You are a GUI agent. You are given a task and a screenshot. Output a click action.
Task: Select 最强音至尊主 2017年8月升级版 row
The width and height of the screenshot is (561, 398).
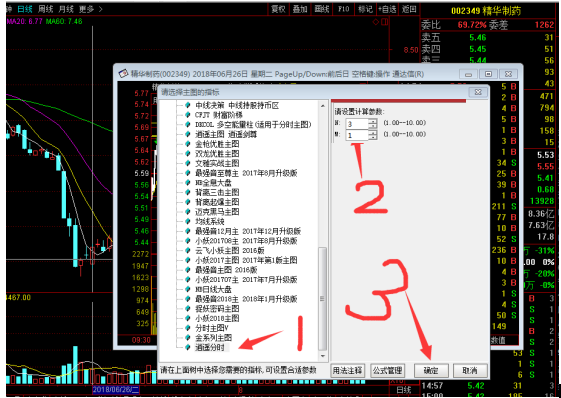[x=246, y=173]
